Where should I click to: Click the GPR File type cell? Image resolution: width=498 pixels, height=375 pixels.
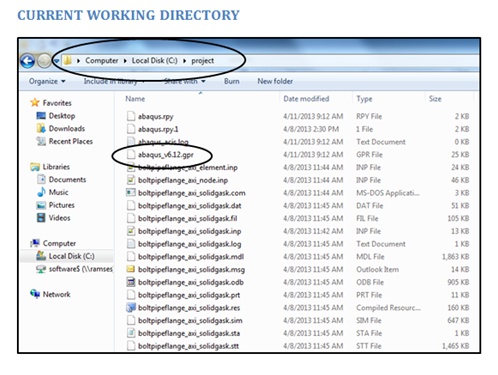click(x=369, y=155)
